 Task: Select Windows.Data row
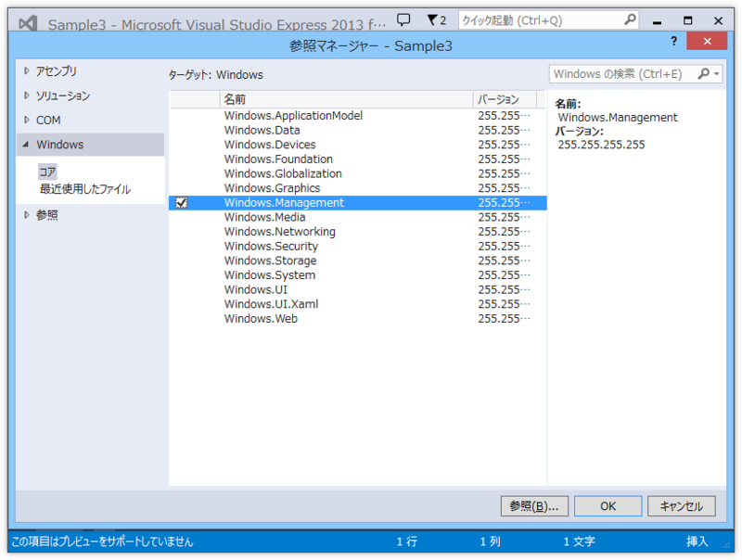pos(357,130)
